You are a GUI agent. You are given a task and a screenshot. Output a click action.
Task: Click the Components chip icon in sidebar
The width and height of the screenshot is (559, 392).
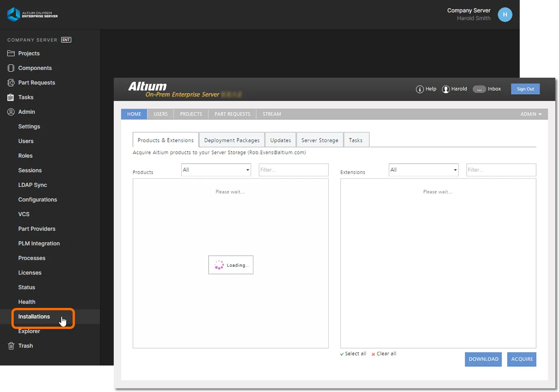(11, 68)
